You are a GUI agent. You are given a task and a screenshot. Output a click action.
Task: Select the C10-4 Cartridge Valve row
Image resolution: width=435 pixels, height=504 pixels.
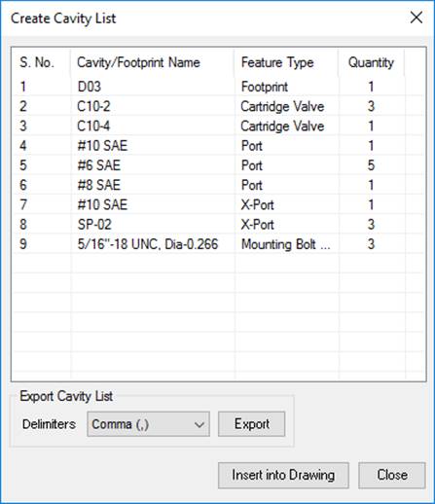[x=218, y=126]
